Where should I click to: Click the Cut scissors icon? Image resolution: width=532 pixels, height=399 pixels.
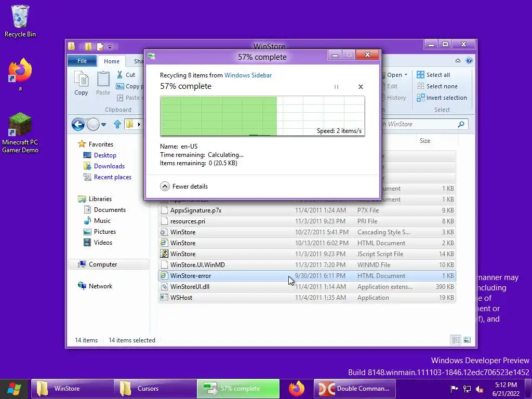(x=120, y=75)
